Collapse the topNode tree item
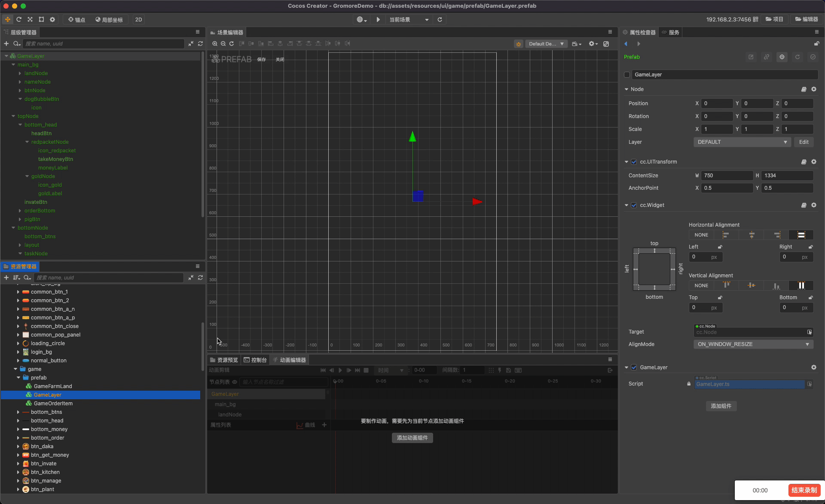This screenshot has width=825, height=504. (x=13, y=116)
